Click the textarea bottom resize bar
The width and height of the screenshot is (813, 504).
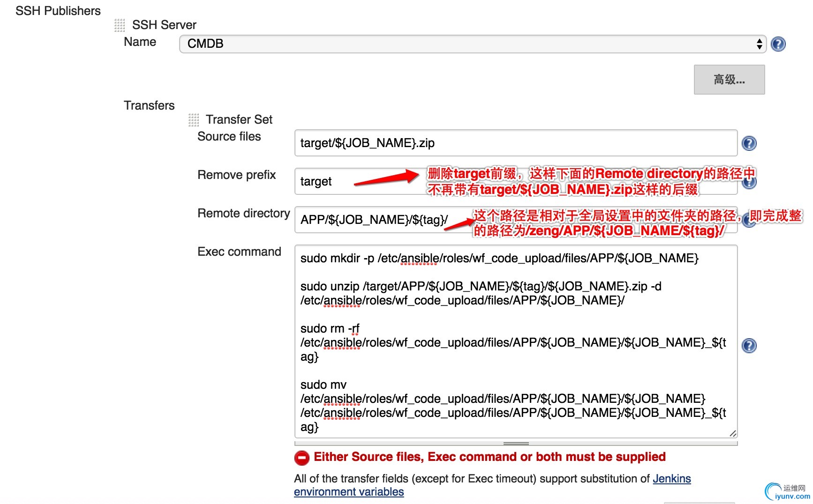[x=516, y=443]
